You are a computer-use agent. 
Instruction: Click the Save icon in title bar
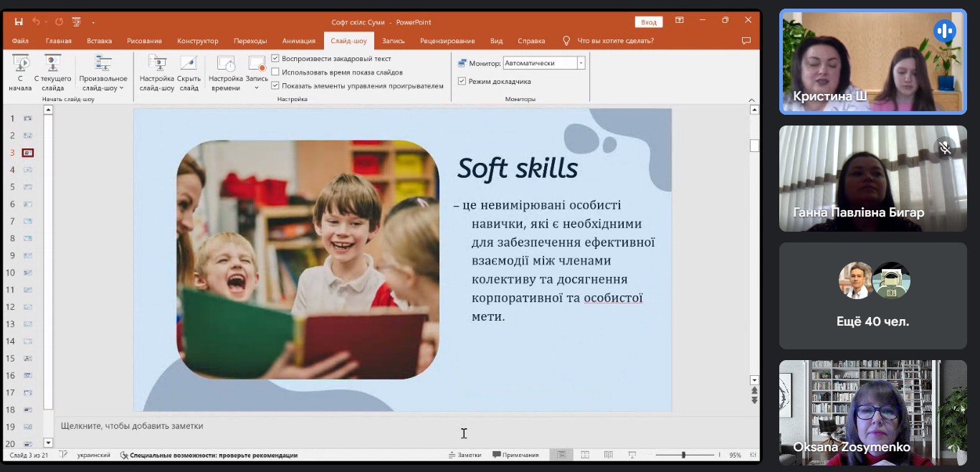pos(19,22)
